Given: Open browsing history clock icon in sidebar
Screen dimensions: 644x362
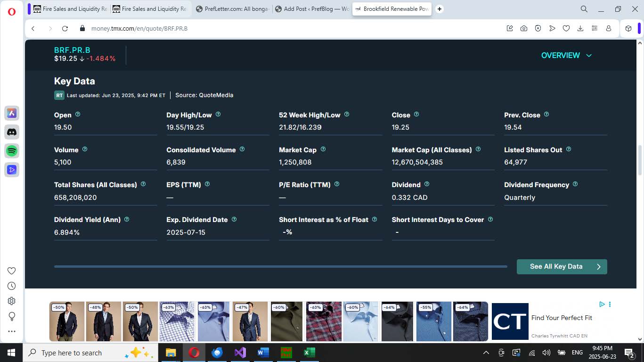Looking at the screenshot, I should click(x=12, y=286).
